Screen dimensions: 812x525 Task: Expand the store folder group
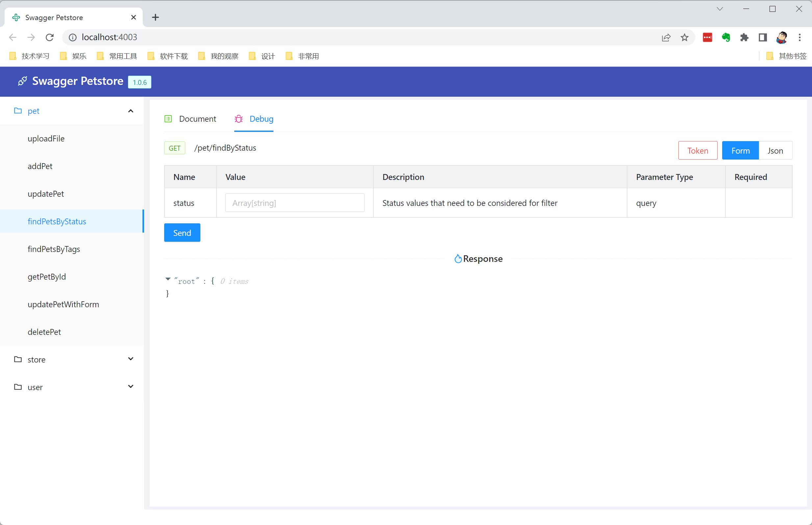coord(131,359)
